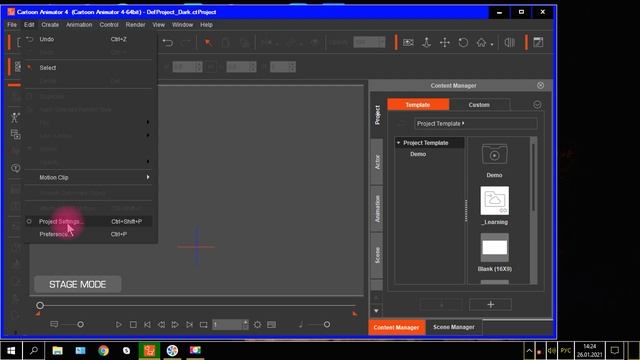Open the Content Manager round options arrow
The height and width of the screenshot is (360, 640).
(x=537, y=105)
